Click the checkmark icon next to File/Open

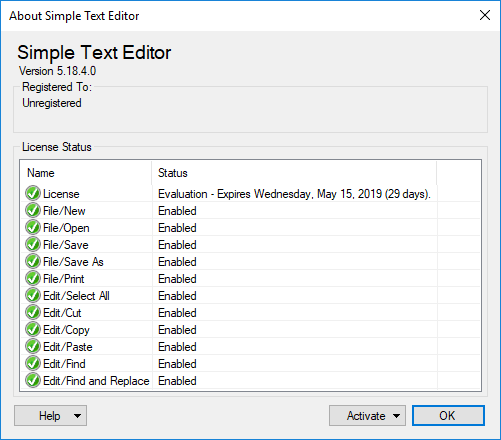33,227
